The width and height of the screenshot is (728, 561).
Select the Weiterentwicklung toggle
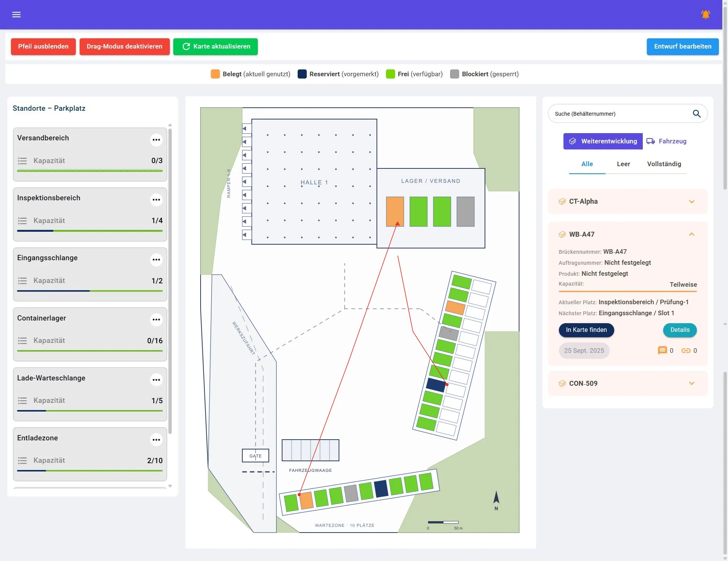click(602, 141)
